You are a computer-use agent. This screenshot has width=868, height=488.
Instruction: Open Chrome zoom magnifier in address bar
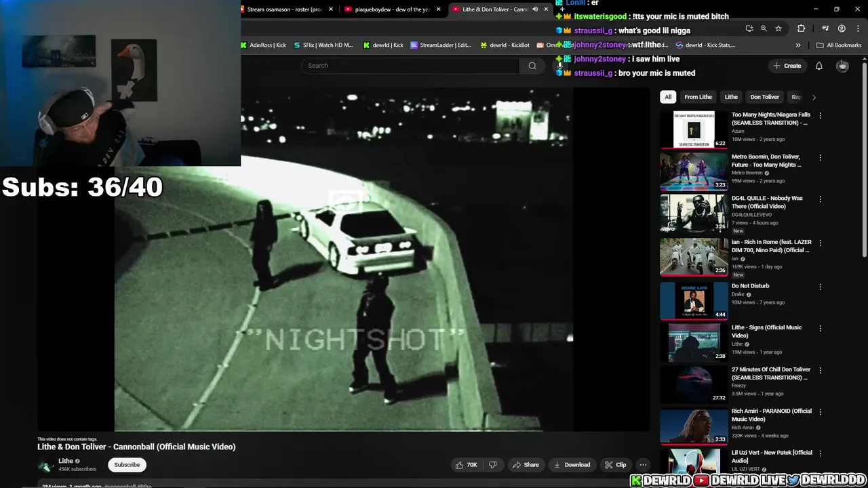pyautogui.click(x=764, y=28)
